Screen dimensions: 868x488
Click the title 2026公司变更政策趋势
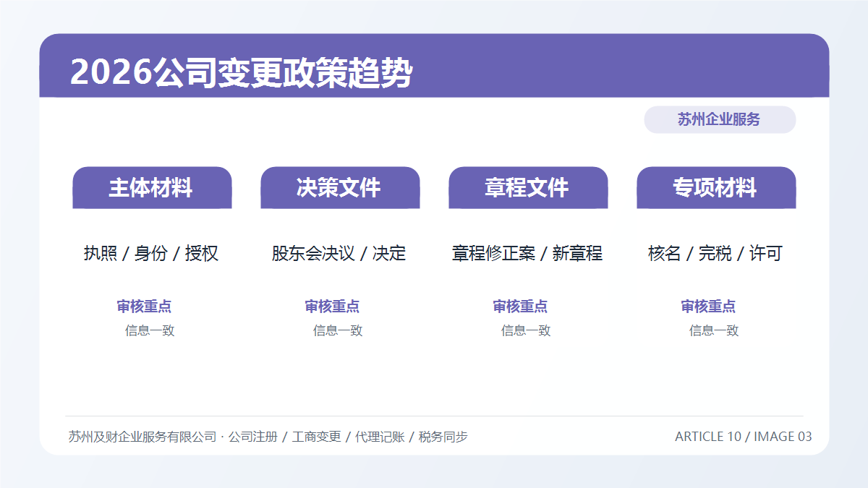pyautogui.click(x=241, y=73)
